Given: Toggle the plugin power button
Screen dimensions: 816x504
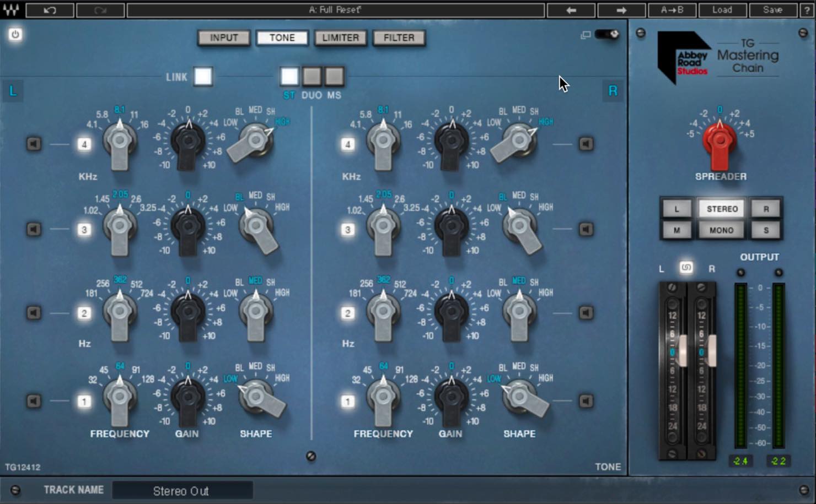Looking at the screenshot, I should 15,34.
